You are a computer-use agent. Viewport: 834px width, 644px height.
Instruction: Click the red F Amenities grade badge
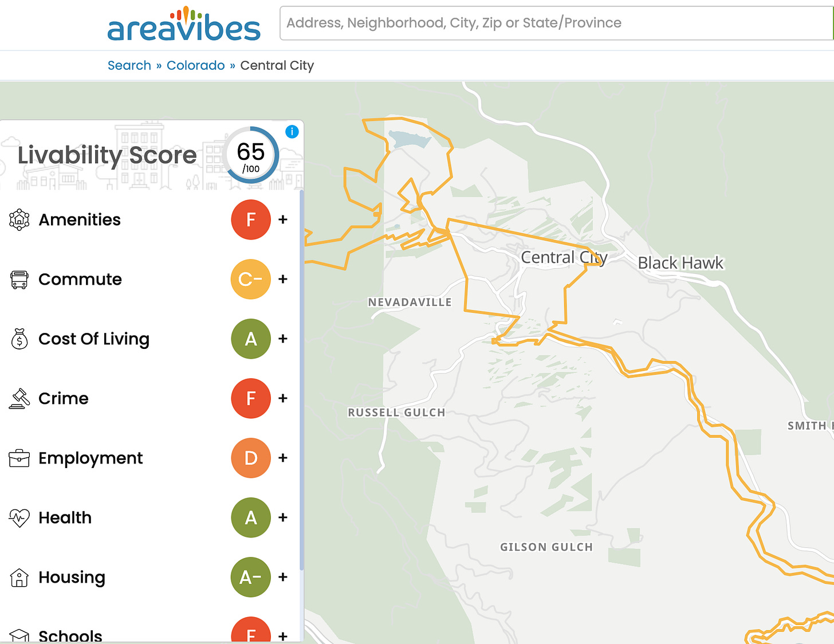(x=251, y=219)
